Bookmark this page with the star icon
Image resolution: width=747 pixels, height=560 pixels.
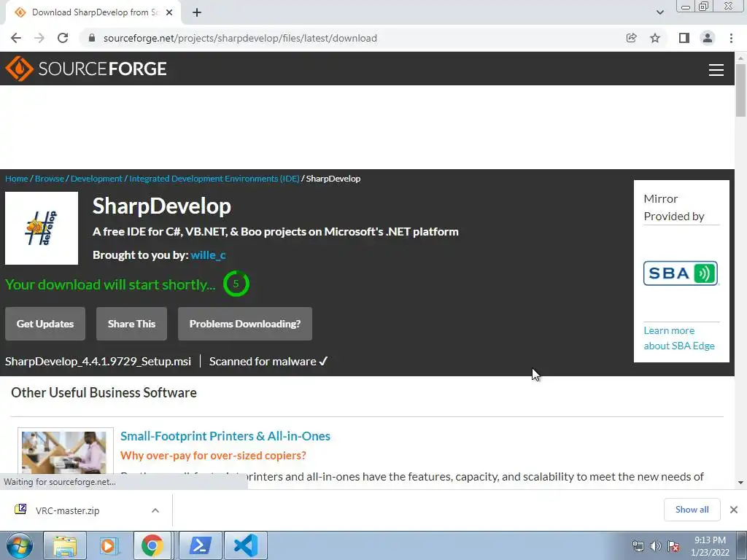coord(655,38)
